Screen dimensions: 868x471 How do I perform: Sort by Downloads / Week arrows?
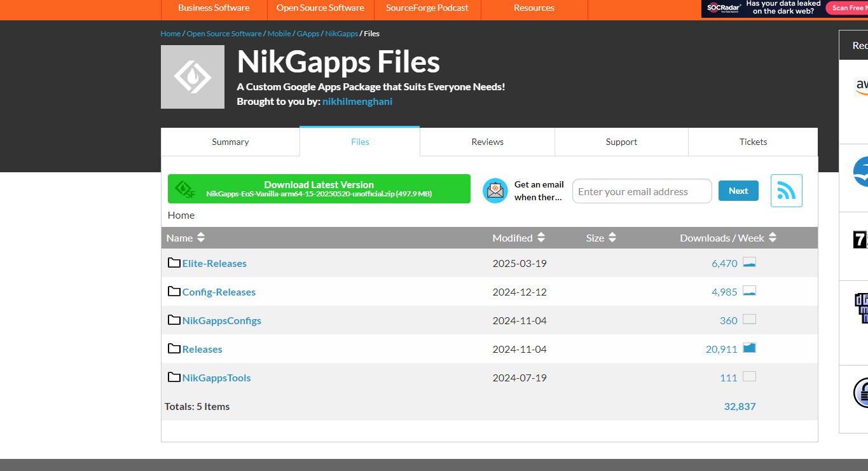773,238
